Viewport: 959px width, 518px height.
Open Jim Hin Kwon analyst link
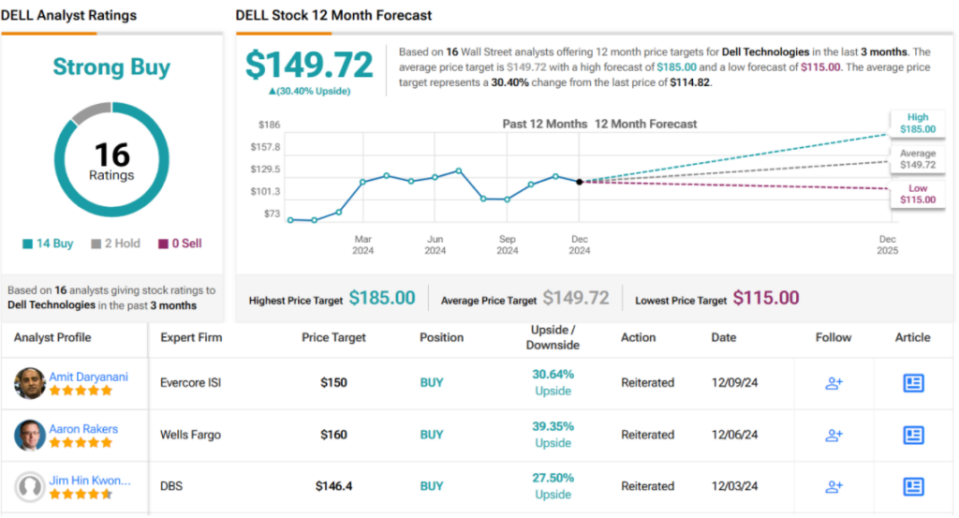pyautogui.click(x=90, y=480)
